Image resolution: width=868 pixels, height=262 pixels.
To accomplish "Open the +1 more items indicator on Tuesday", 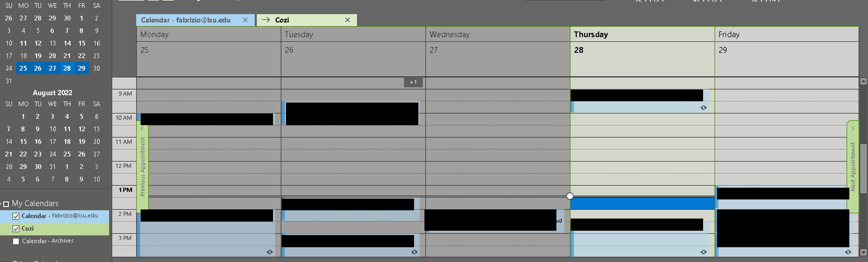I will pos(413,82).
